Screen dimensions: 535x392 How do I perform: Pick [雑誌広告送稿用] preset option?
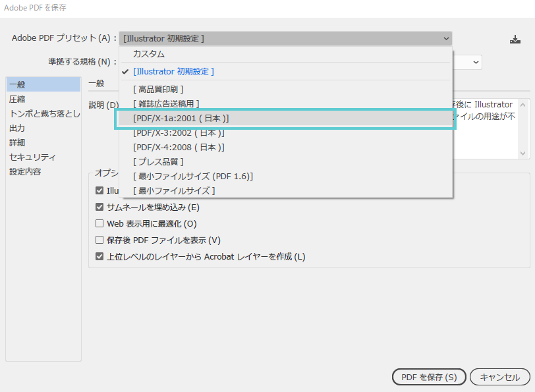tap(166, 104)
